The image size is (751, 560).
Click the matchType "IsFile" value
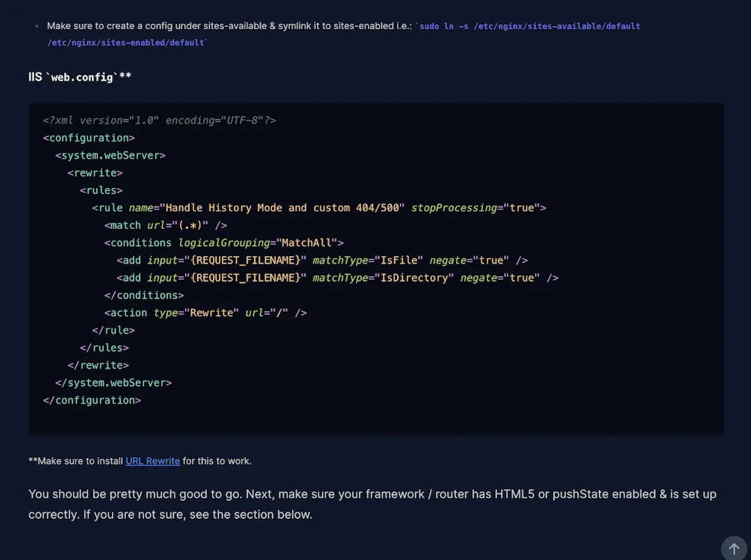pos(398,260)
